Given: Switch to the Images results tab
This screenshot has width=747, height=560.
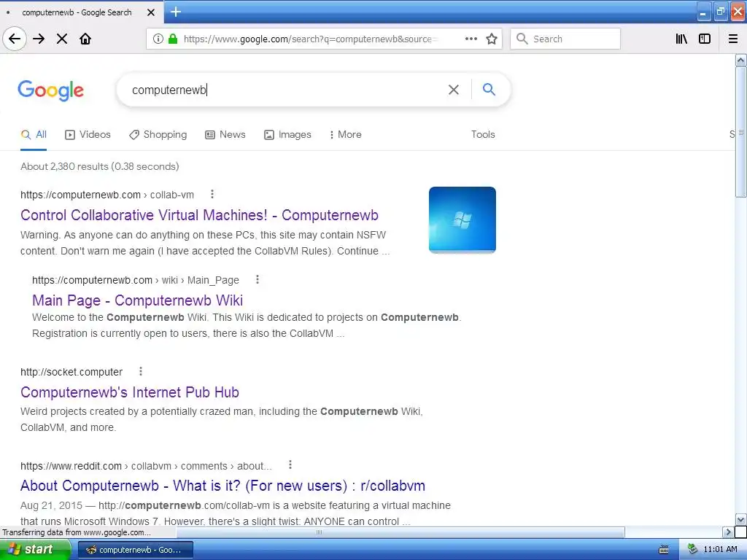Looking at the screenshot, I should [287, 135].
